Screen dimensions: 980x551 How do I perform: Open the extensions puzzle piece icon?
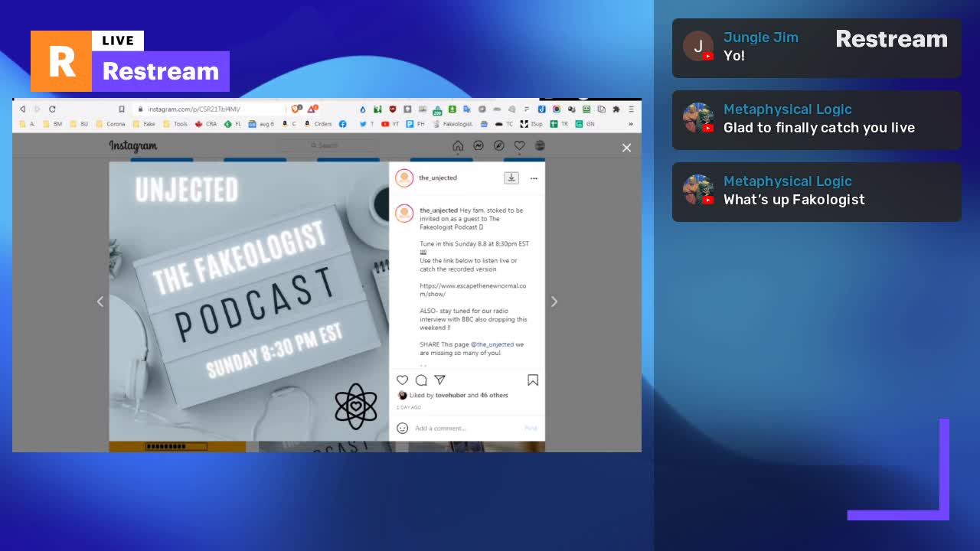(616, 109)
